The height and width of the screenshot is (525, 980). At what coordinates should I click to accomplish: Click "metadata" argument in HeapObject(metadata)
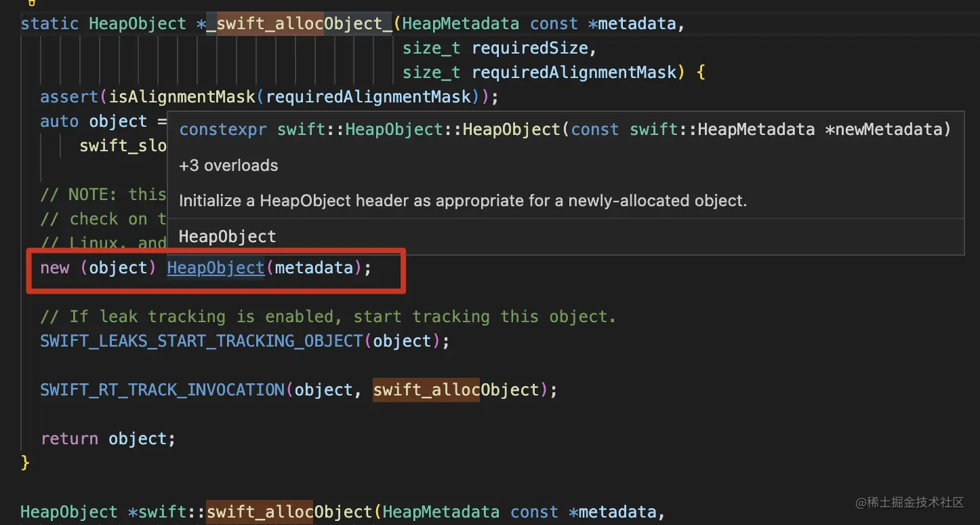point(314,268)
